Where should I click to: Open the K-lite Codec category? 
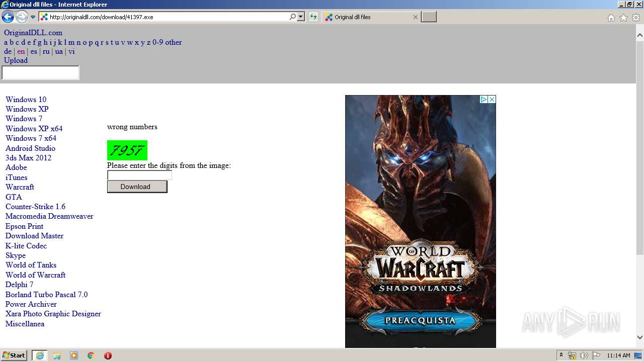(x=26, y=246)
